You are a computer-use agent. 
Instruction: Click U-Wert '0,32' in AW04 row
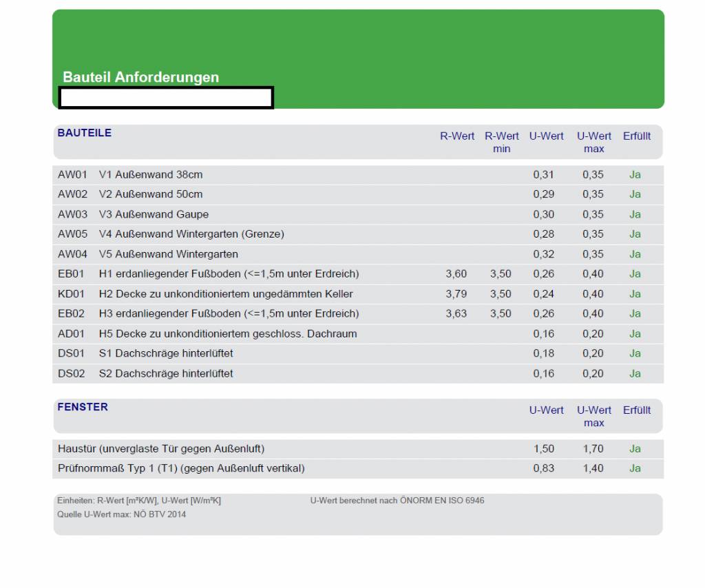[544, 255]
